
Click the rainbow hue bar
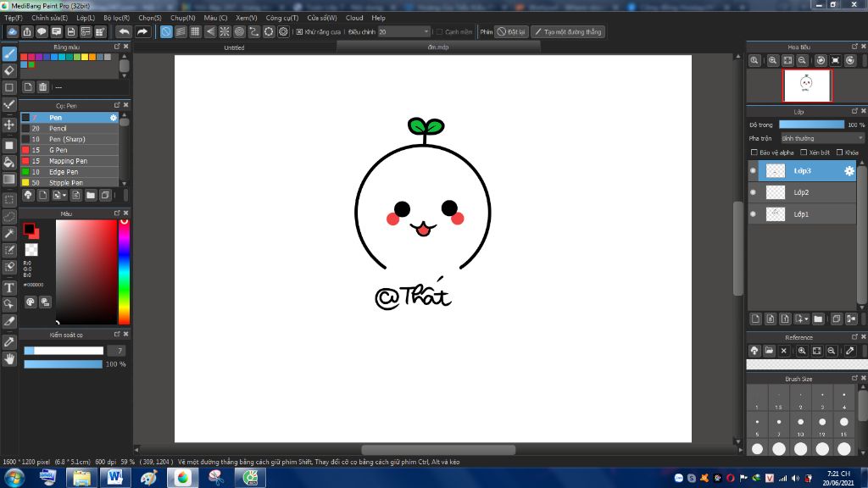[x=124, y=272]
